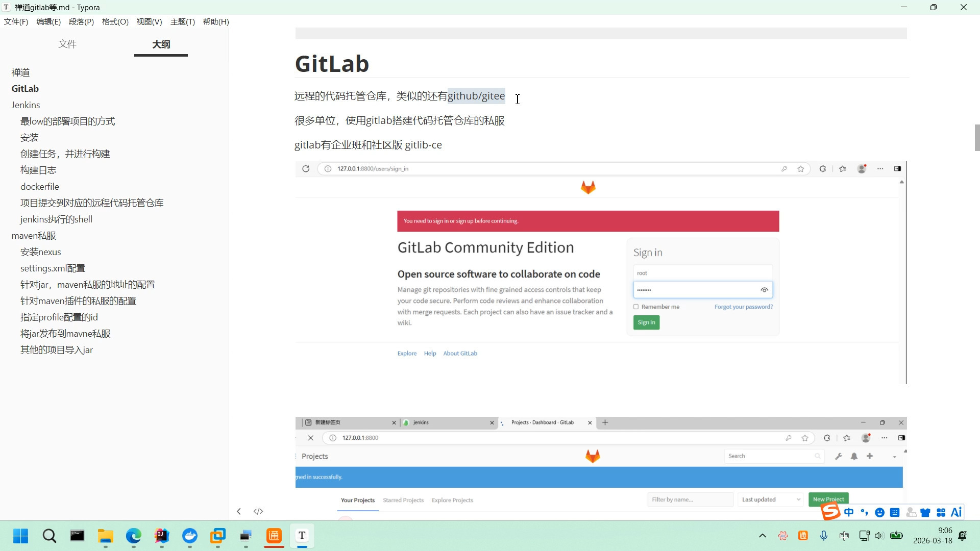Open the 主题(T) menu

(x=182, y=22)
